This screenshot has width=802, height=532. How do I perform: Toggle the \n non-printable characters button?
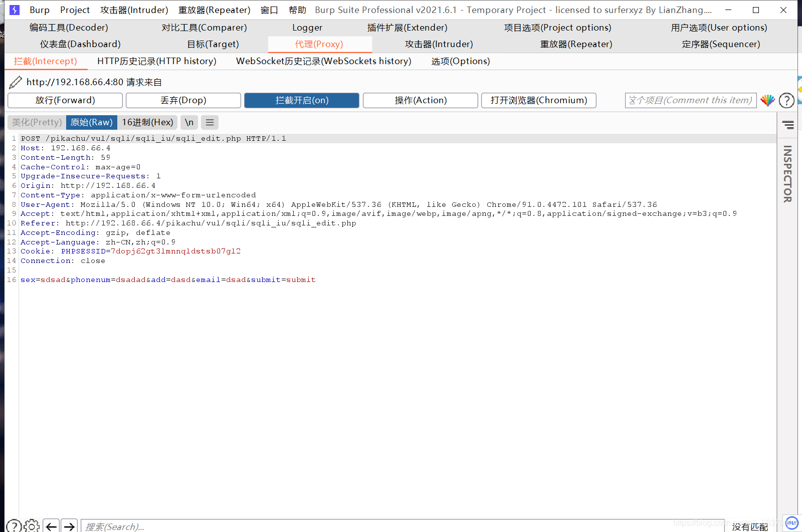point(189,122)
